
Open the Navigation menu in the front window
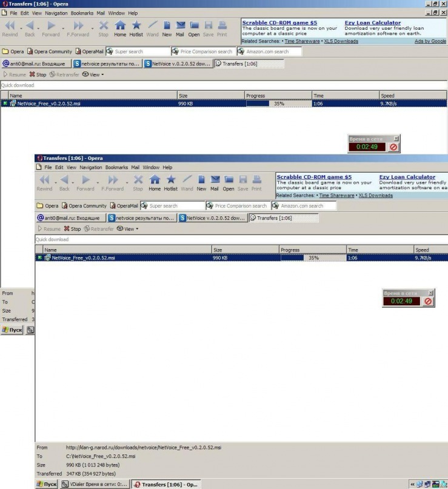(x=90, y=167)
